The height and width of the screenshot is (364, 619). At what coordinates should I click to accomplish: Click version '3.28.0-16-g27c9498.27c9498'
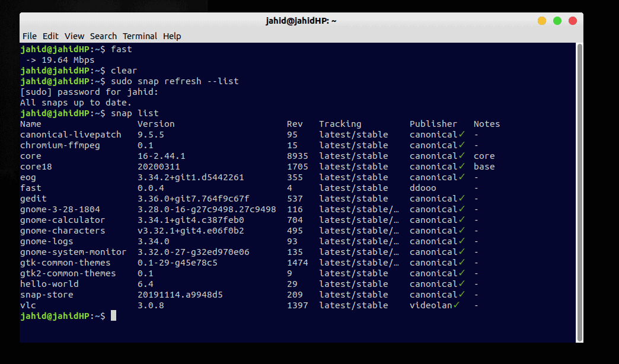pos(206,209)
